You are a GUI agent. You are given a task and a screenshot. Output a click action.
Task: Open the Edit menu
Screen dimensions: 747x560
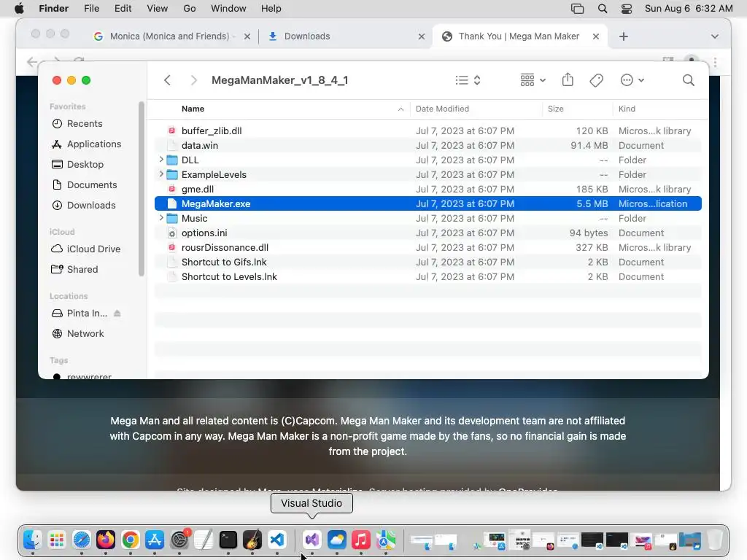[123, 9]
